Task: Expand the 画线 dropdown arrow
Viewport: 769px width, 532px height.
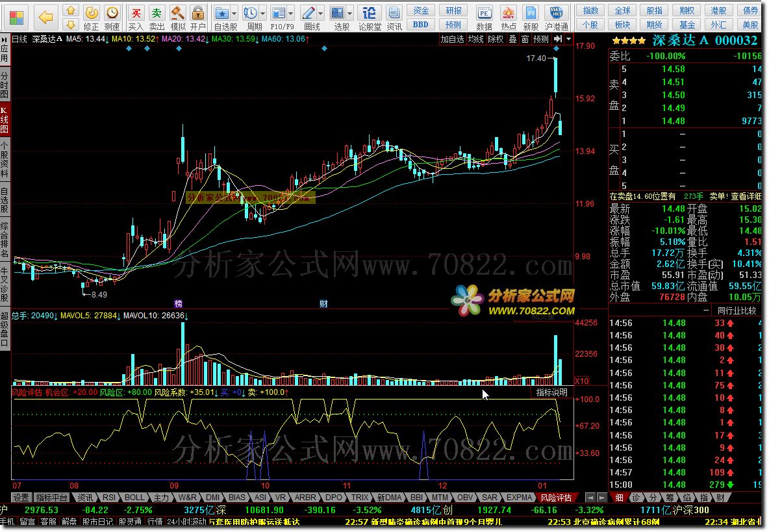Action: [321, 13]
